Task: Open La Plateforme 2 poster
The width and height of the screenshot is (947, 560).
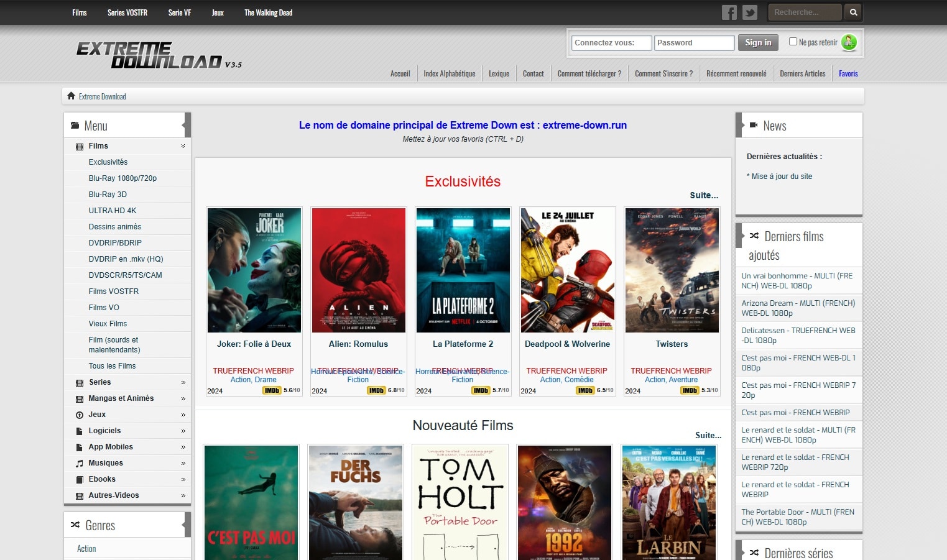Action: click(x=463, y=270)
